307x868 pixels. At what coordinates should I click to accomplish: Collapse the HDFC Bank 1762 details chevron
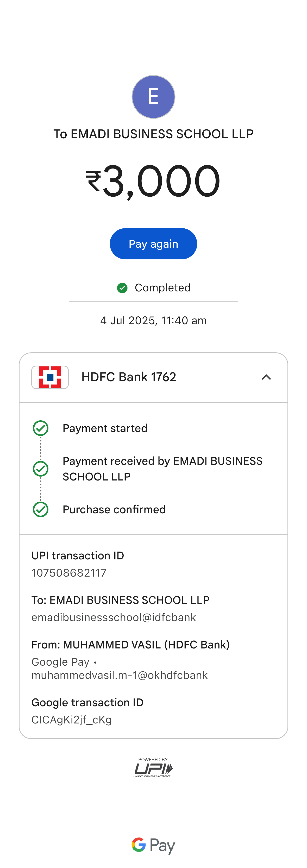[x=266, y=377]
